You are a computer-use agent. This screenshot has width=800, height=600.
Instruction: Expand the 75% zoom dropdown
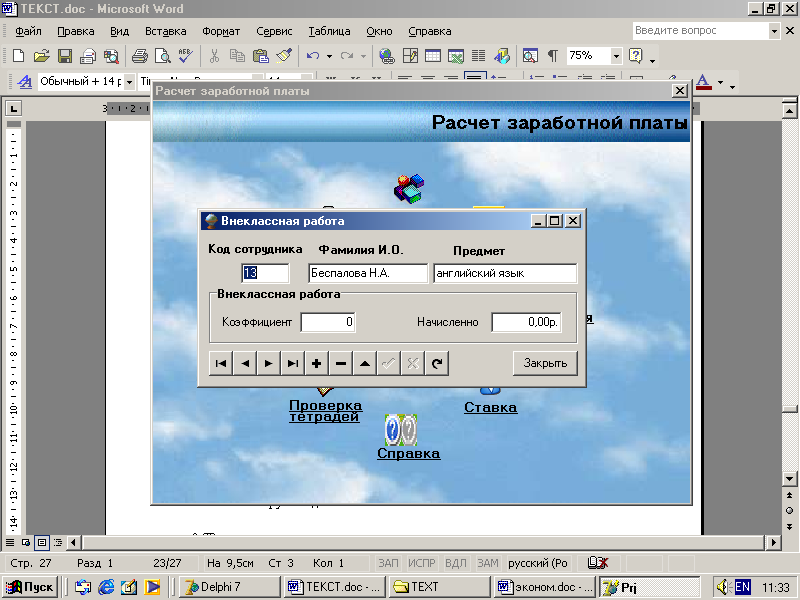pos(616,56)
